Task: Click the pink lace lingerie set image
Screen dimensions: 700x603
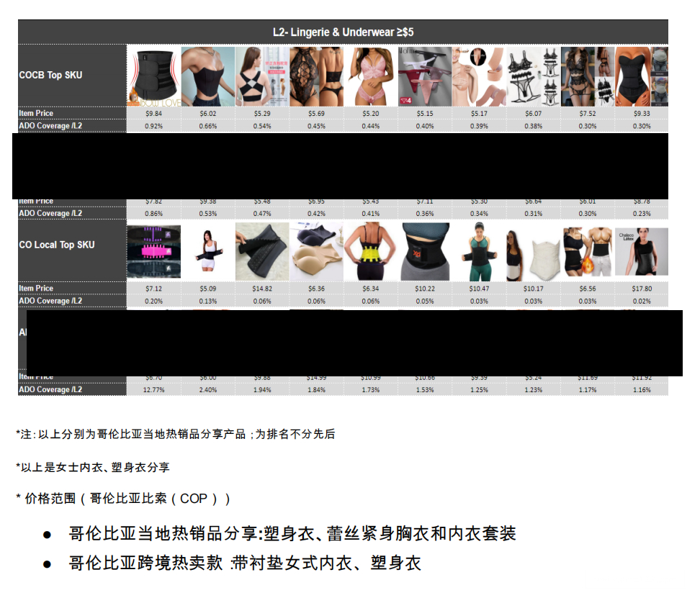Action: [370, 76]
